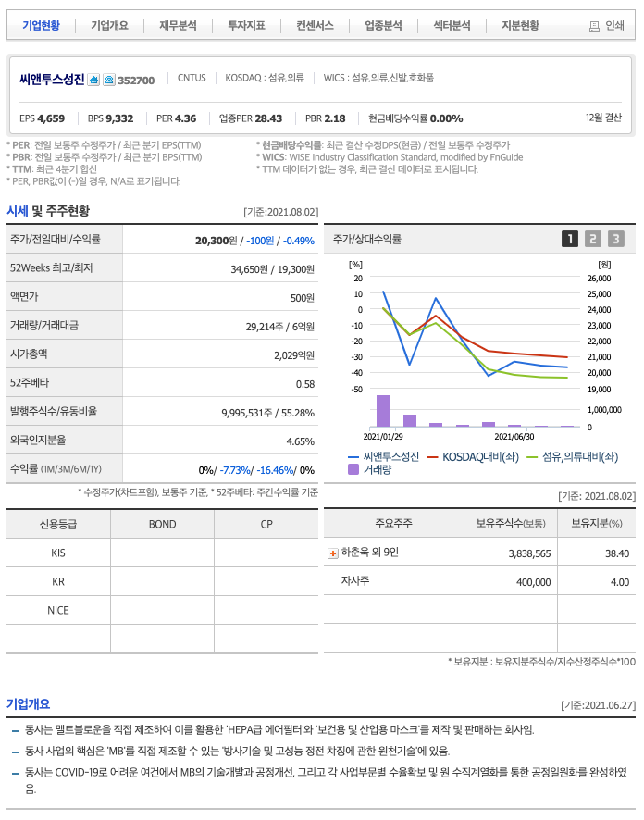Click the 액면가 value 500원

pos(303,298)
